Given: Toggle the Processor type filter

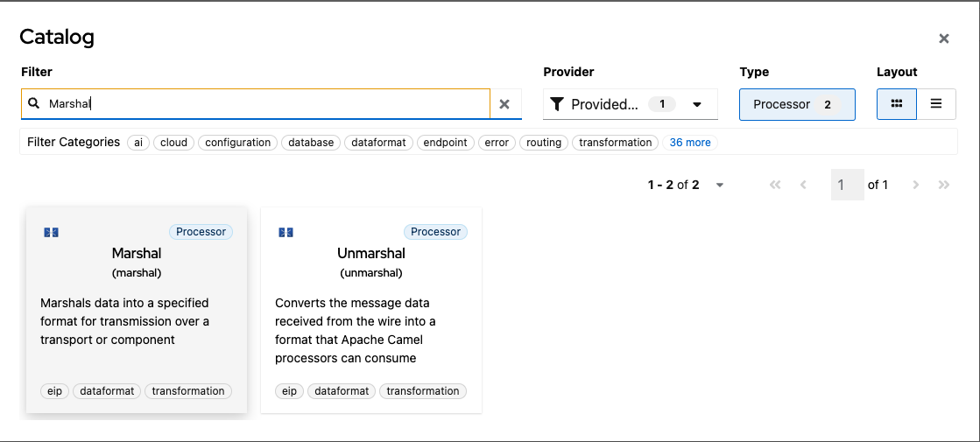Looking at the screenshot, I should coord(796,104).
